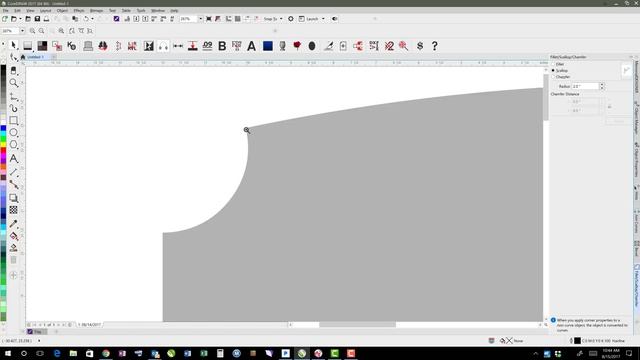Viewport: 640px width, 360px height.
Task: Open File Explorer from the taskbar
Action: 73,353
